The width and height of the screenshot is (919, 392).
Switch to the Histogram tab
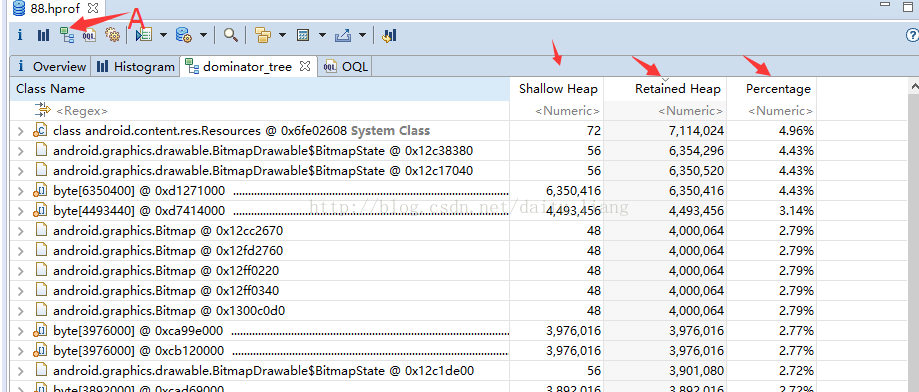coord(135,67)
